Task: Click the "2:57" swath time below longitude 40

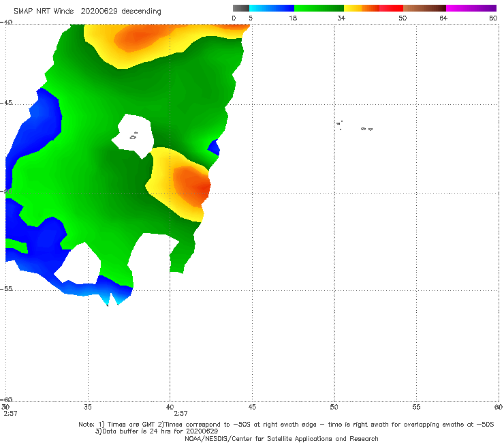Action: (x=180, y=414)
